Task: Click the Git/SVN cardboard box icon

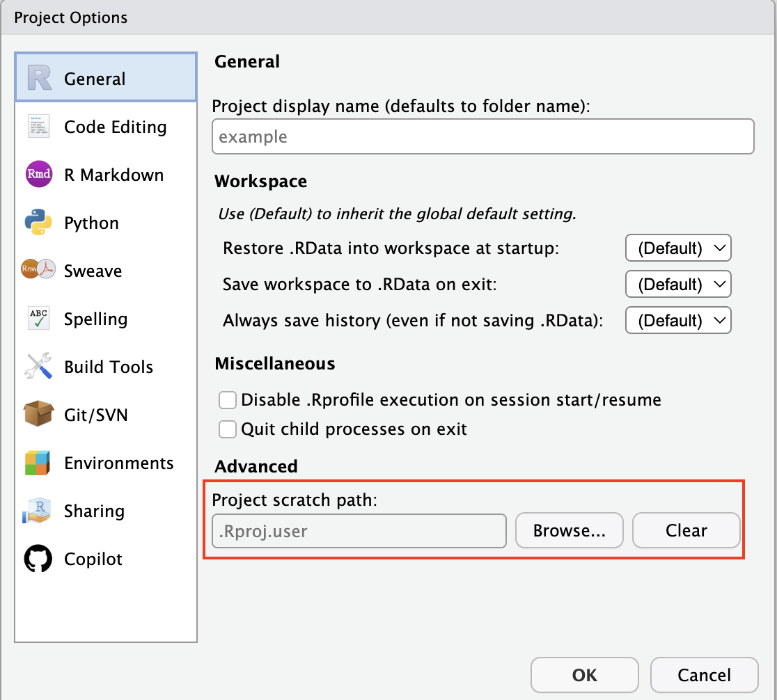Action: (x=39, y=413)
